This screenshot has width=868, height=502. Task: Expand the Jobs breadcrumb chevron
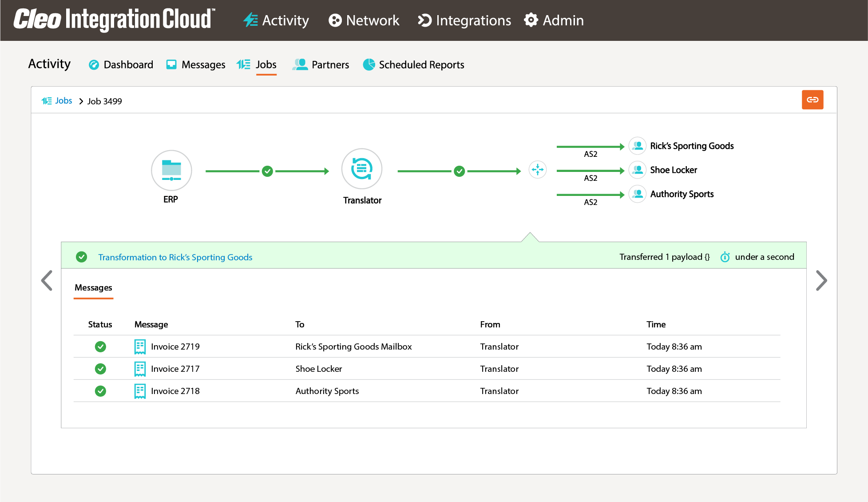(x=81, y=101)
